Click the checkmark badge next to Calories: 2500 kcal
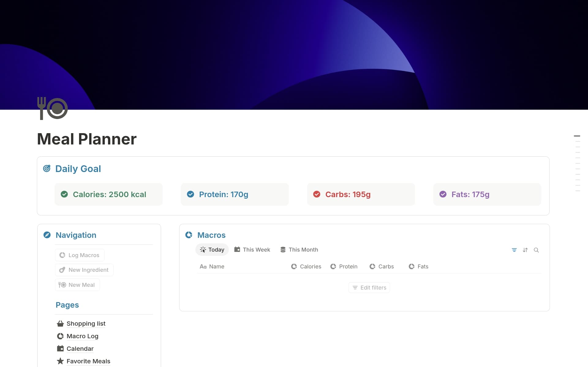 coord(64,194)
